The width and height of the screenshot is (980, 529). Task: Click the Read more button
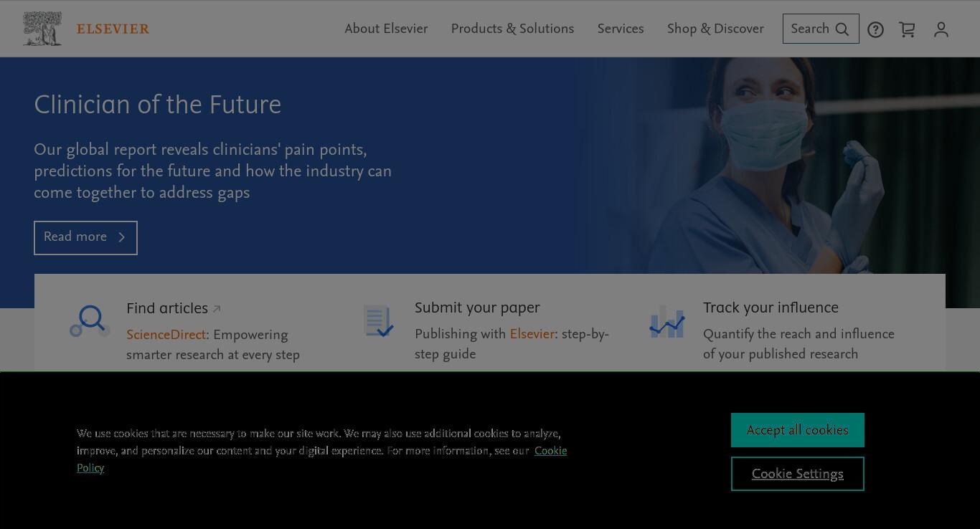[85, 237]
